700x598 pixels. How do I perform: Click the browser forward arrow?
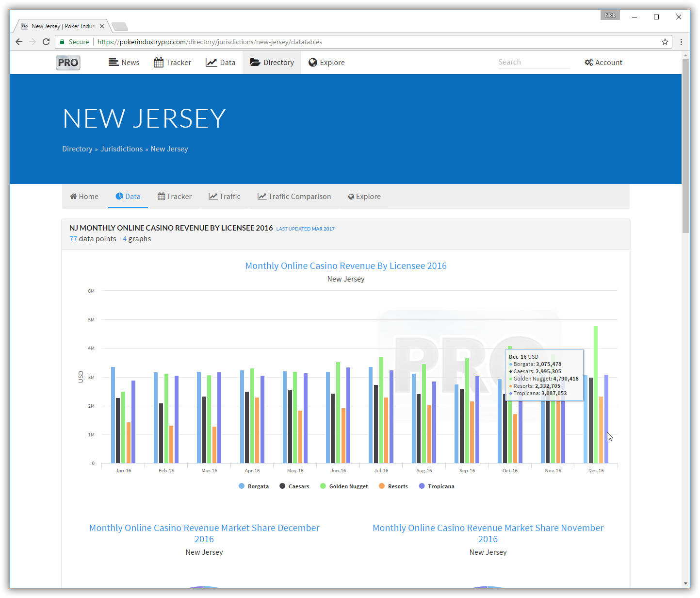point(33,42)
